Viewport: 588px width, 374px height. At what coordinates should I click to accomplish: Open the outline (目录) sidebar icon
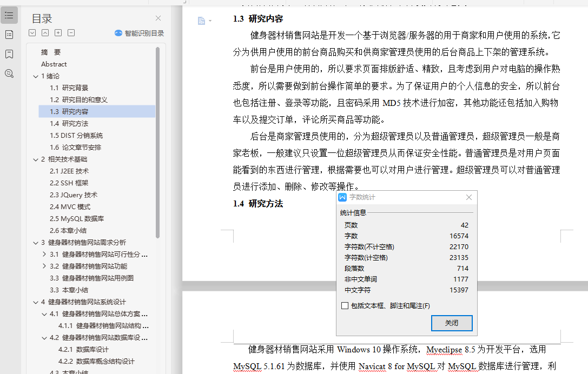[9, 15]
